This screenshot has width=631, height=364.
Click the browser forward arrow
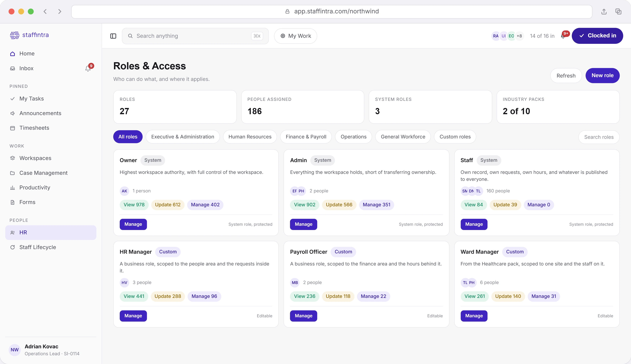[60, 12]
